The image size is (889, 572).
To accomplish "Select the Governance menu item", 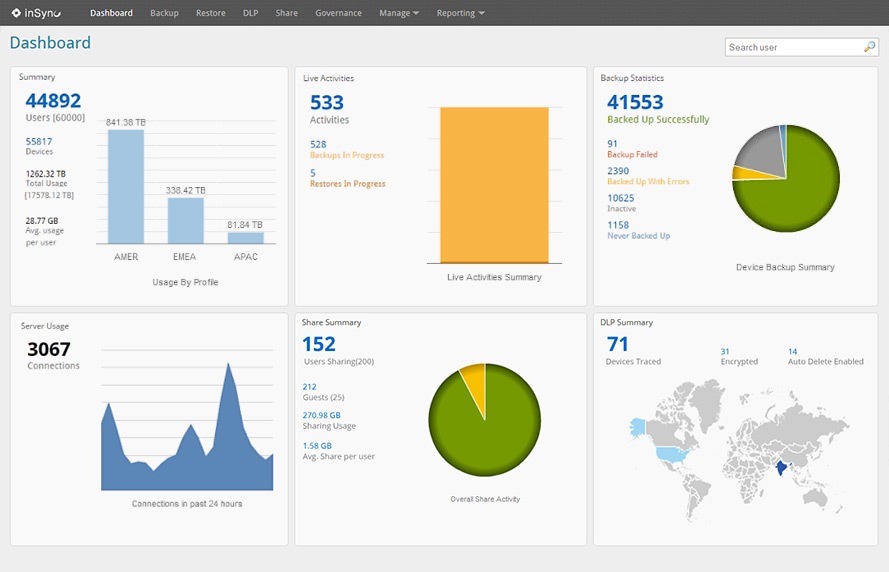I will (338, 13).
